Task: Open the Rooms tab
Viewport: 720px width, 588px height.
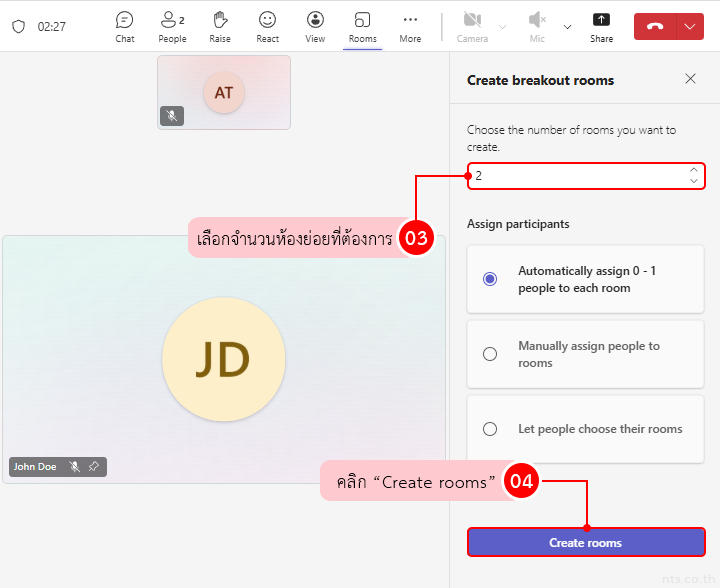Action: point(362,26)
